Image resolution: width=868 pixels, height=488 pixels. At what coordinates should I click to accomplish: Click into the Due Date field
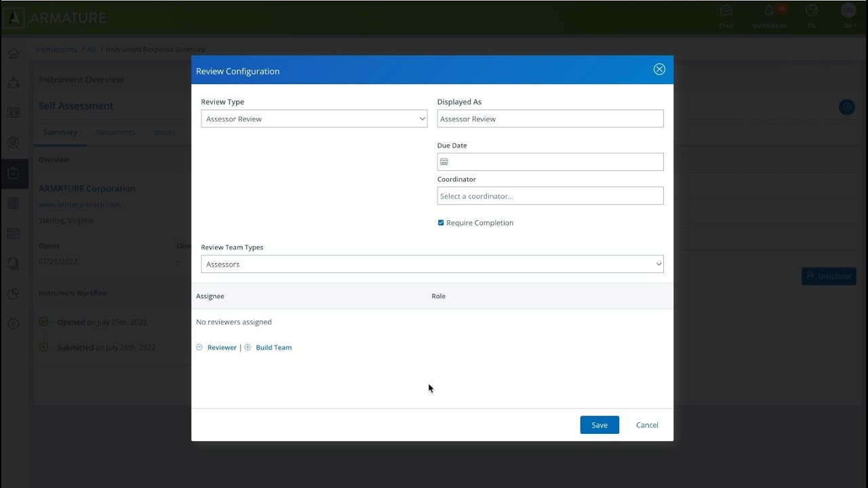point(550,162)
